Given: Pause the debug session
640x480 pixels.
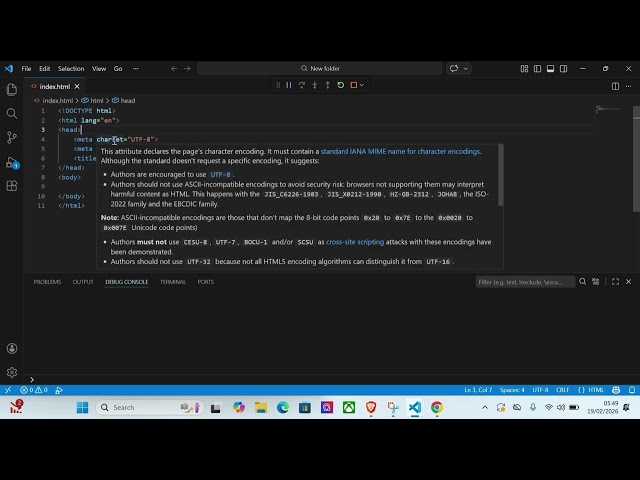Looking at the screenshot, I should tap(289, 85).
